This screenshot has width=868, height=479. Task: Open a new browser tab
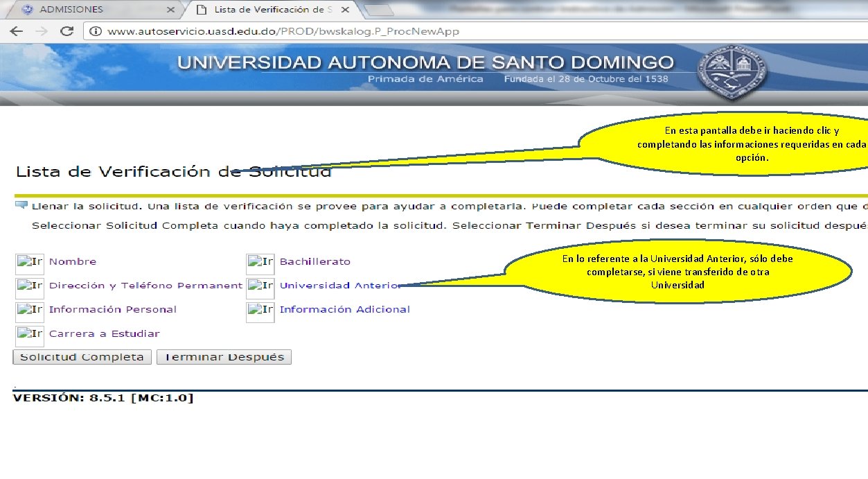pos(378,10)
